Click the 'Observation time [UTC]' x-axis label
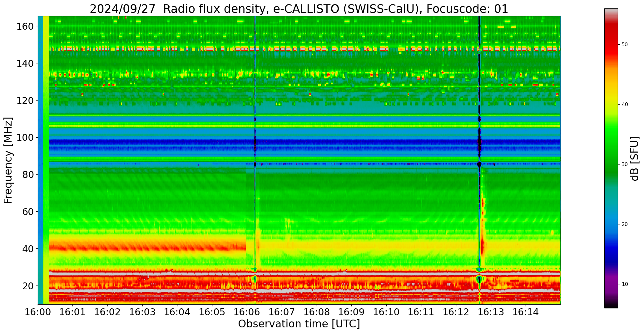Image resolution: width=644 pixels, height=333 pixels. tap(299, 324)
